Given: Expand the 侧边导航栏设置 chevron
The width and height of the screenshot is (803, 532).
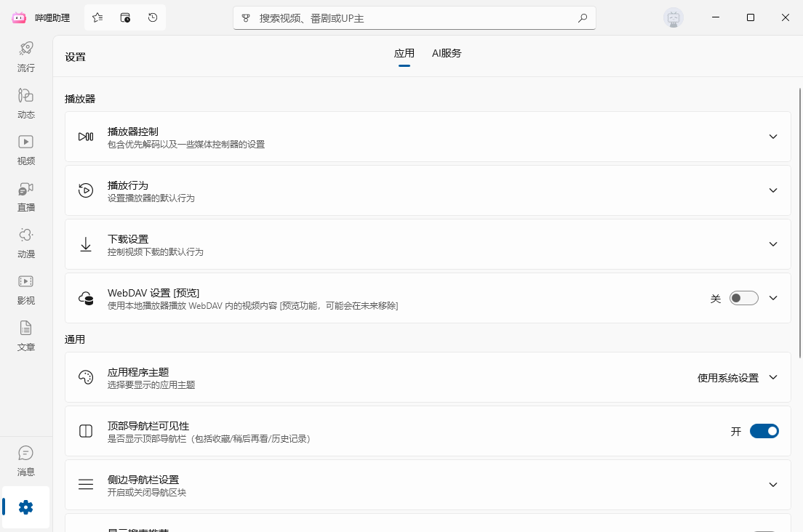Looking at the screenshot, I should coord(773,485).
